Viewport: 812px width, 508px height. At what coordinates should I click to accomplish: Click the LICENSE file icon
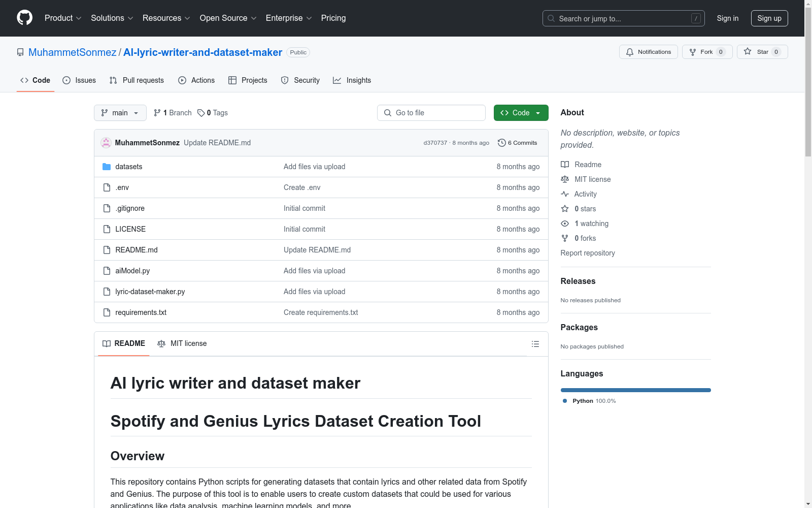click(107, 229)
